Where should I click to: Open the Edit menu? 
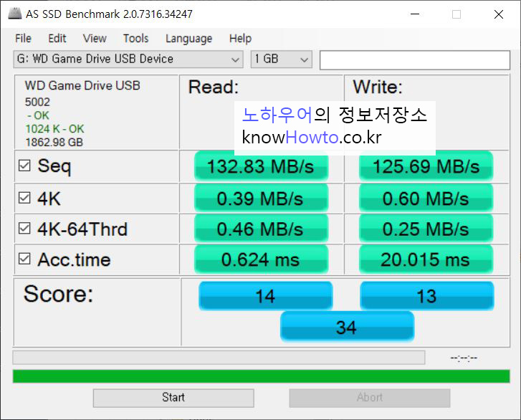click(x=57, y=39)
